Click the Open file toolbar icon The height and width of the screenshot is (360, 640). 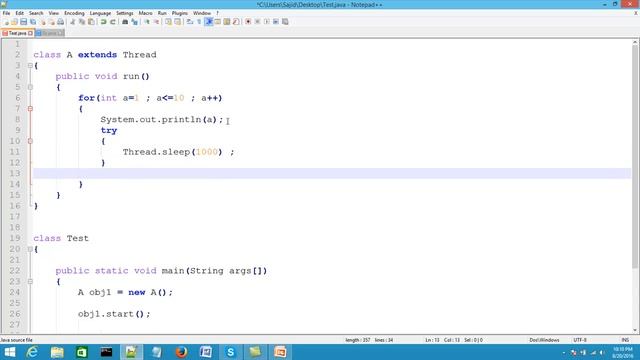coord(14,22)
